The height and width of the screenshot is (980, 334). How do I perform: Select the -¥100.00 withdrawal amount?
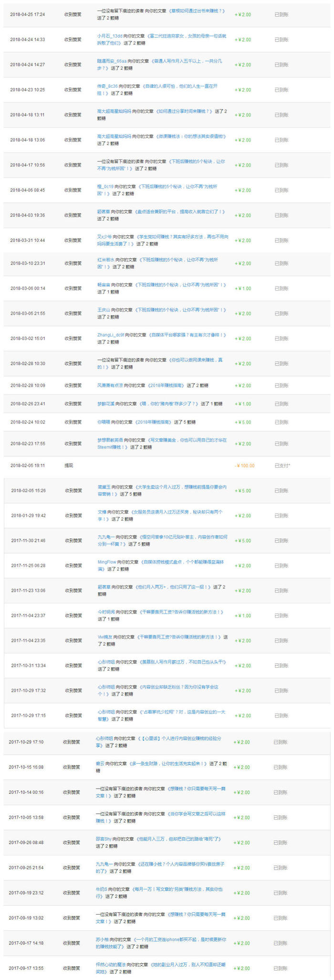point(245,465)
